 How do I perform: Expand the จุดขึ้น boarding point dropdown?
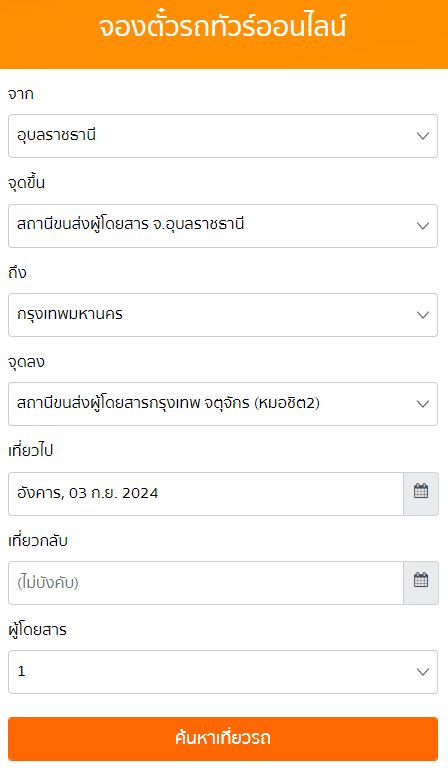[223, 226]
